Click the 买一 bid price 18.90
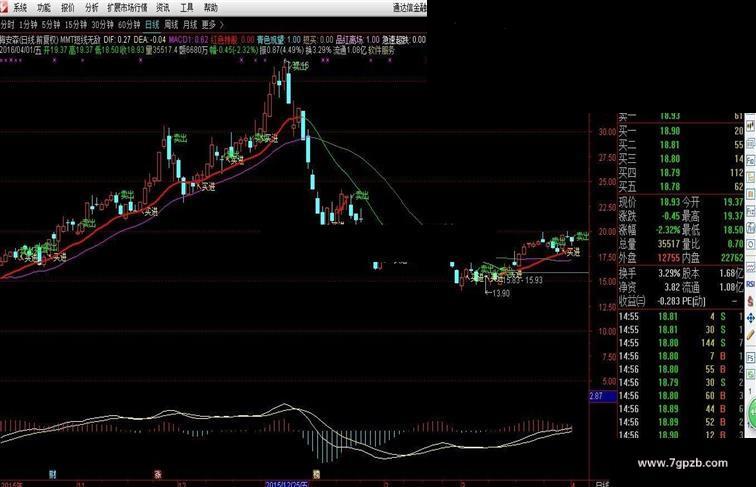Screen dimensions: 756x487 670,131
